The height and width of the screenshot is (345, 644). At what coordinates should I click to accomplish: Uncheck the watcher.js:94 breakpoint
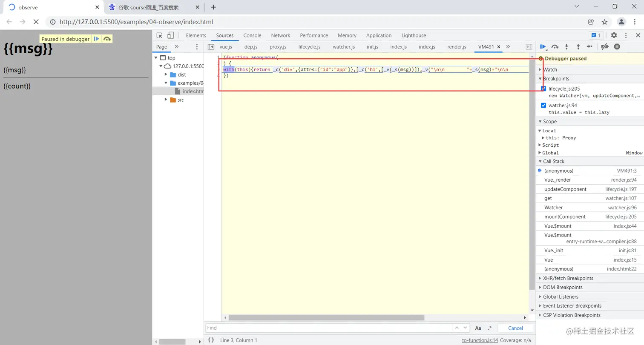click(x=543, y=105)
